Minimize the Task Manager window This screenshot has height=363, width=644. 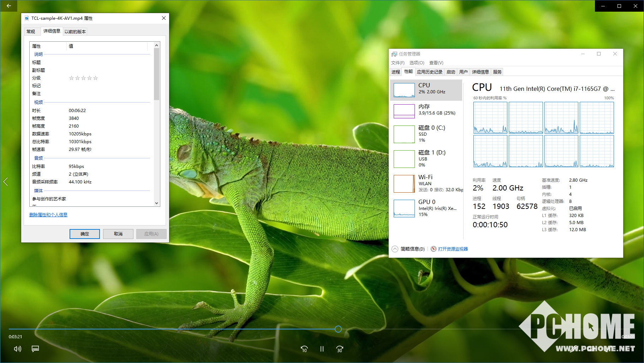tap(583, 54)
